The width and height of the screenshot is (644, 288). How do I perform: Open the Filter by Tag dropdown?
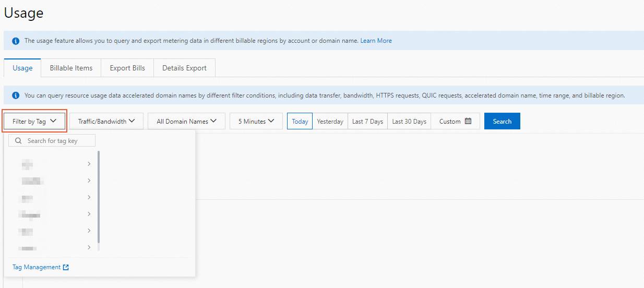(x=34, y=121)
